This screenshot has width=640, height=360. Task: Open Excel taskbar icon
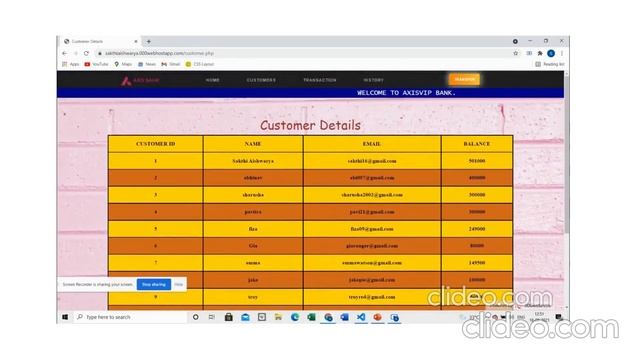311,317
